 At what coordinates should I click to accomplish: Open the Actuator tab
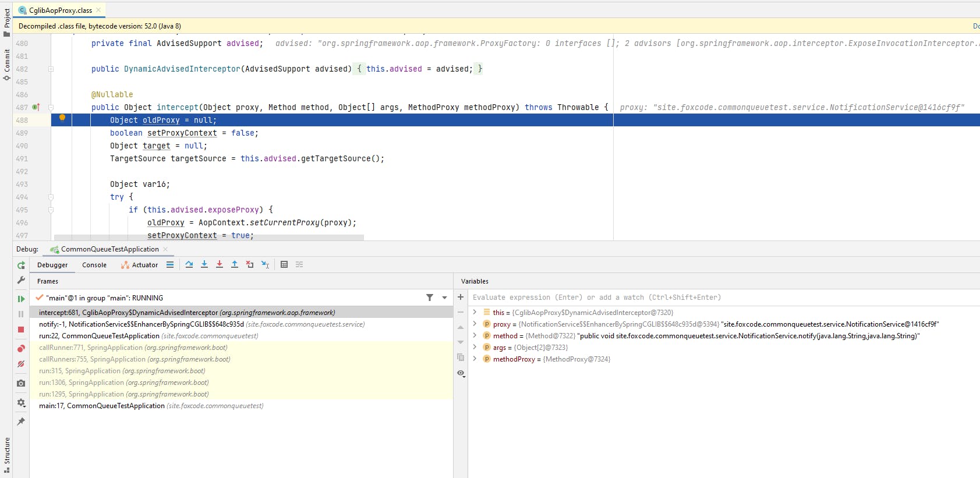pyautogui.click(x=139, y=265)
